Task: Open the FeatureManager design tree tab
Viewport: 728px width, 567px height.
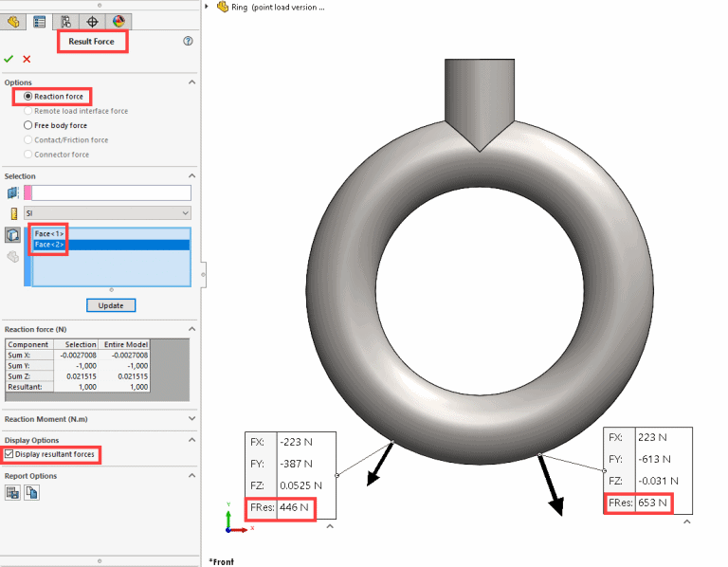Action: 14,21
